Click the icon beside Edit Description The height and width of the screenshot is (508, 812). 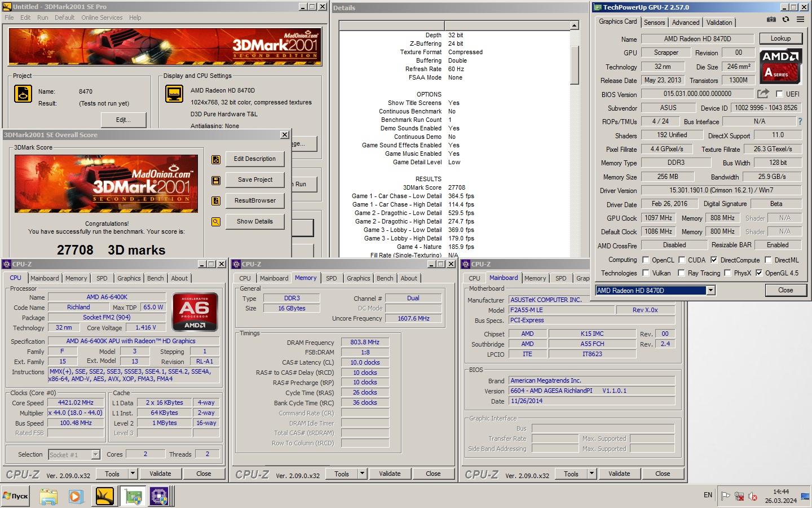coord(216,160)
